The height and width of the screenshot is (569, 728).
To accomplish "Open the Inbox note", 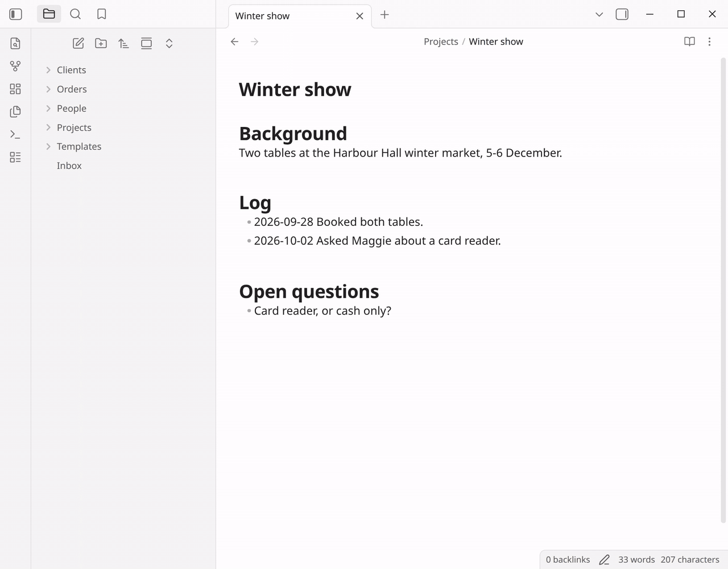I will pyautogui.click(x=69, y=166).
